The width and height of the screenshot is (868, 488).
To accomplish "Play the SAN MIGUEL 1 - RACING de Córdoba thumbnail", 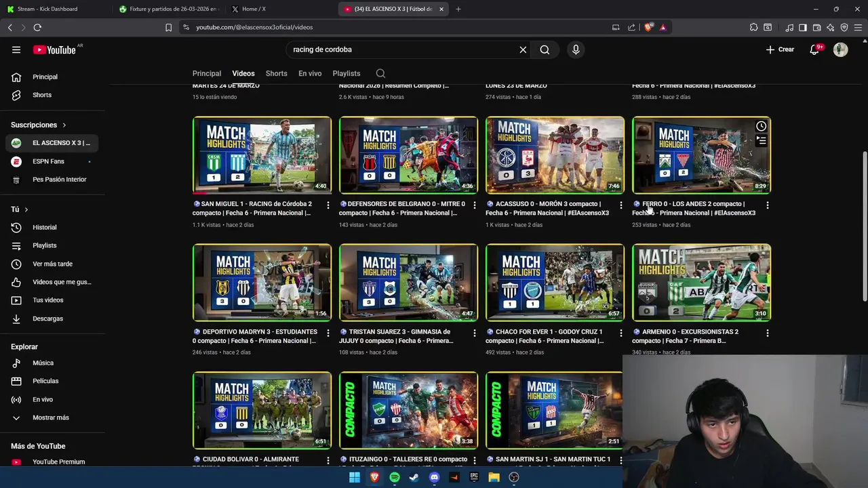I will tap(262, 155).
